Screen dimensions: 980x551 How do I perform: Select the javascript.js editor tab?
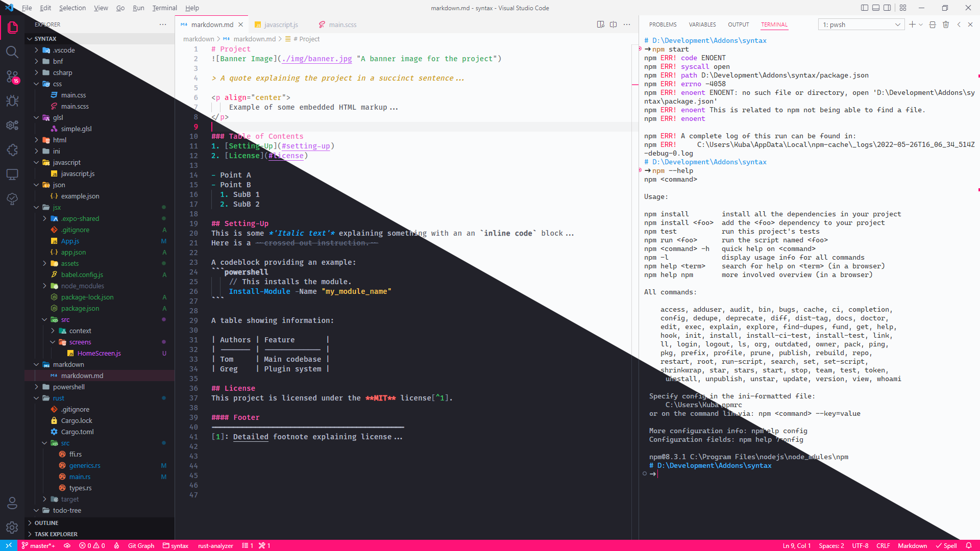tap(280, 24)
